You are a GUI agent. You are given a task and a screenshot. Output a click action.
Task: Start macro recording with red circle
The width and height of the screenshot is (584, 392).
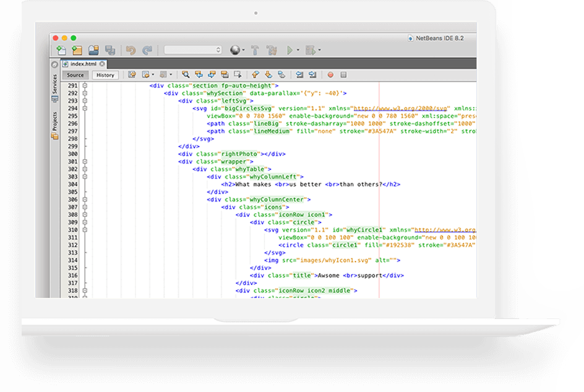[x=330, y=75]
